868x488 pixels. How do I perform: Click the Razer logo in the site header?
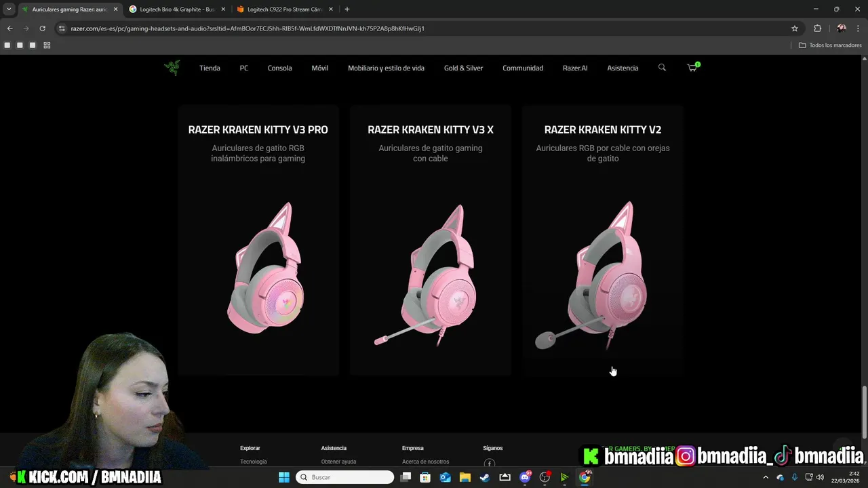click(172, 68)
